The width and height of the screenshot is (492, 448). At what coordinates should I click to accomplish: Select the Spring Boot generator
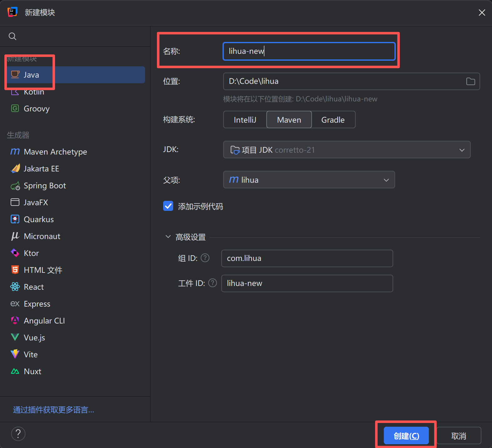[45, 186]
